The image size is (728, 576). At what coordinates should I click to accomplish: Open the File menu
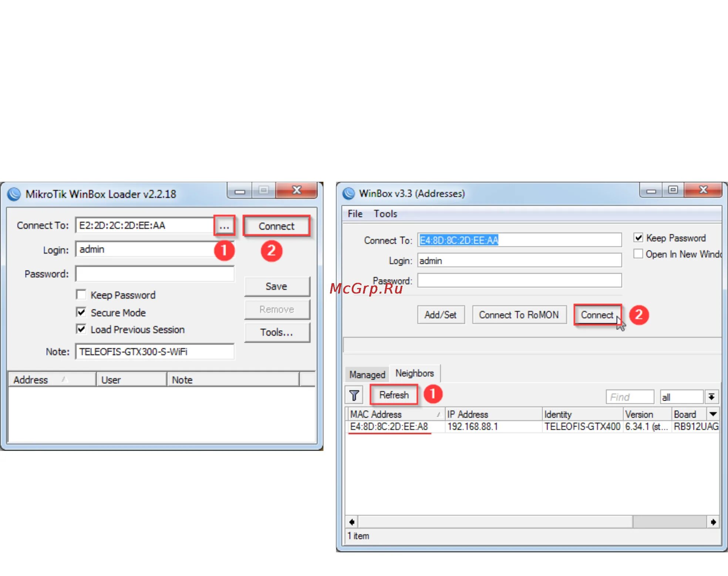pyautogui.click(x=355, y=214)
